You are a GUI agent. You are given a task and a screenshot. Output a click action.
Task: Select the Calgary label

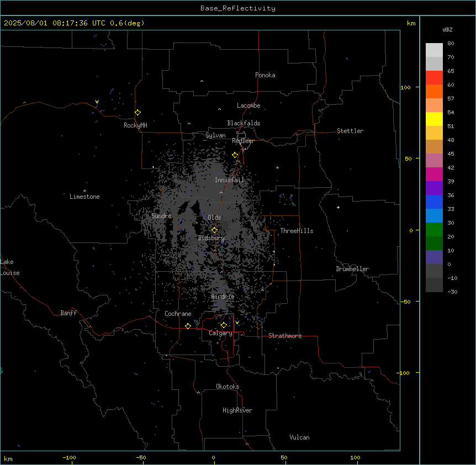(220, 333)
